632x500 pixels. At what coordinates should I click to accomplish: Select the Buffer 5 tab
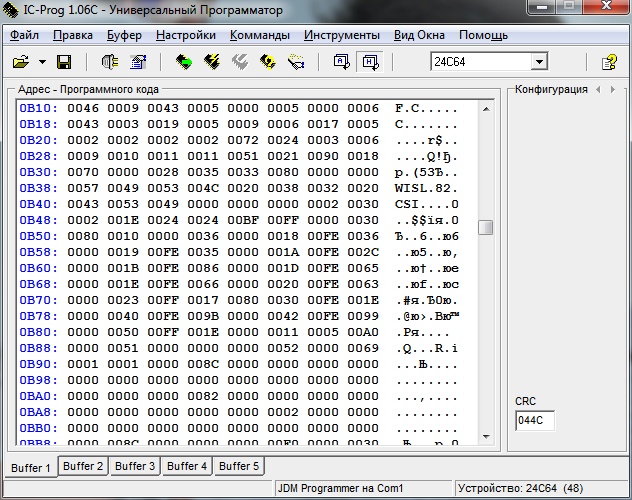click(x=239, y=466)
